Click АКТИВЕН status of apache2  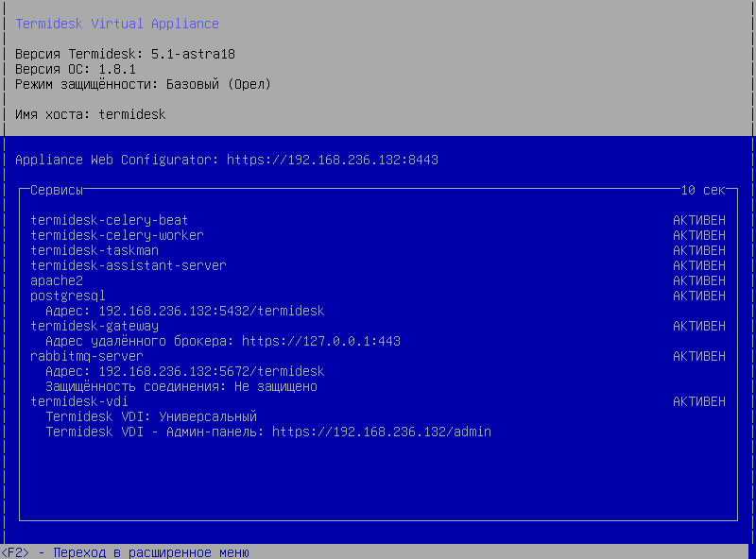point(699,280)
